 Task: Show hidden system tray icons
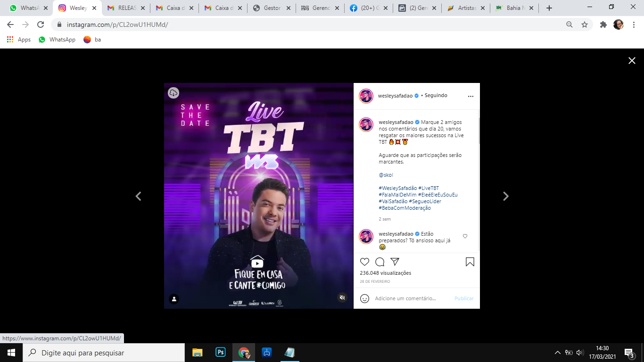tap(558, 353)
